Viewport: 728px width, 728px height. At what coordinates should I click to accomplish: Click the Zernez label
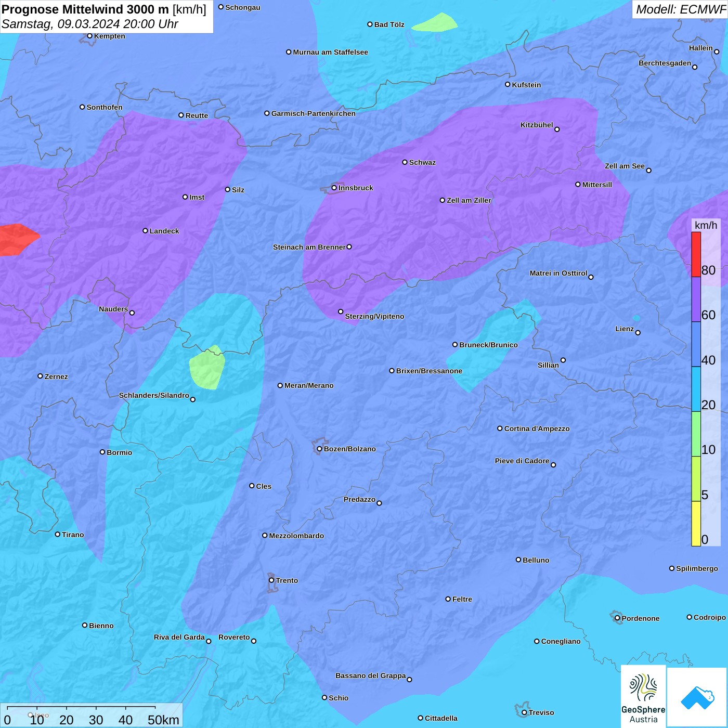[56, 376]
